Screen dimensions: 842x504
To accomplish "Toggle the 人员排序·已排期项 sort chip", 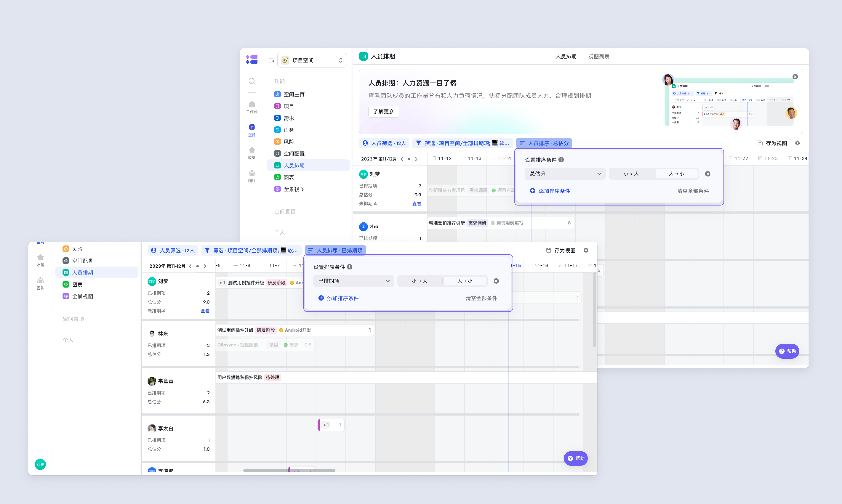I will 335,250.
